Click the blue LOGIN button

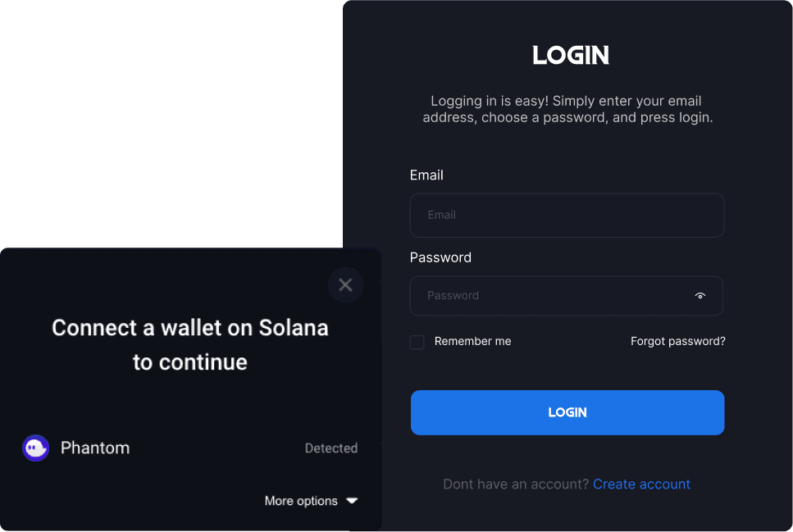(x=567, y=412)
